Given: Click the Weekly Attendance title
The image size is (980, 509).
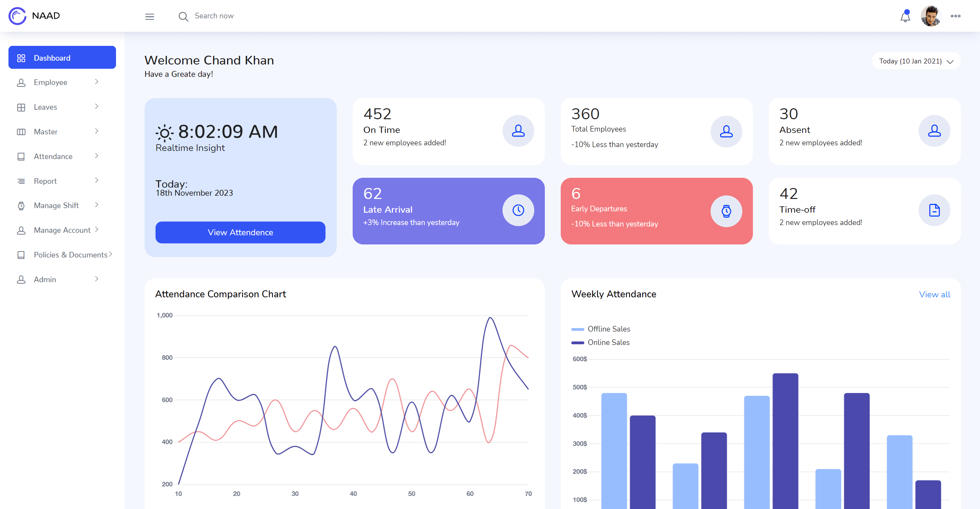Looking at the screenshot, I should coord(614,294).
